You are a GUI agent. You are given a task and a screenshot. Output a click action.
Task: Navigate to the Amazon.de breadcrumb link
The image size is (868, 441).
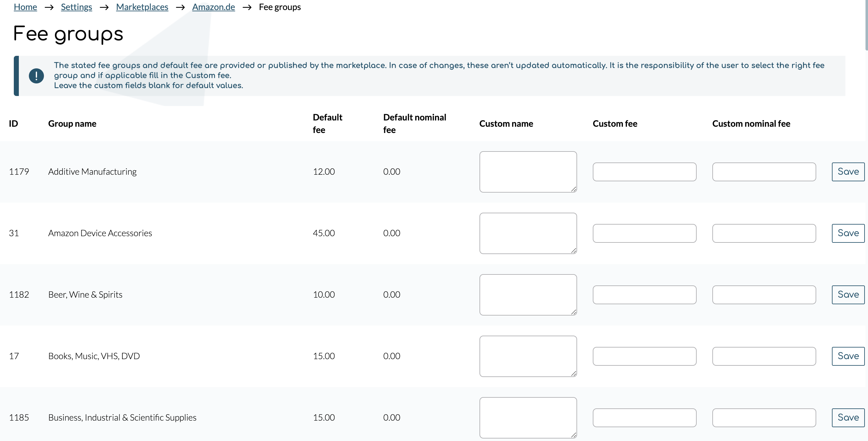coord(214,7)
